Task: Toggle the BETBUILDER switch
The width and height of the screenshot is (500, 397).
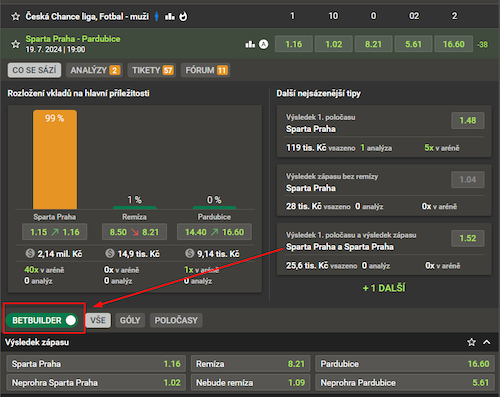Action: 42,320
